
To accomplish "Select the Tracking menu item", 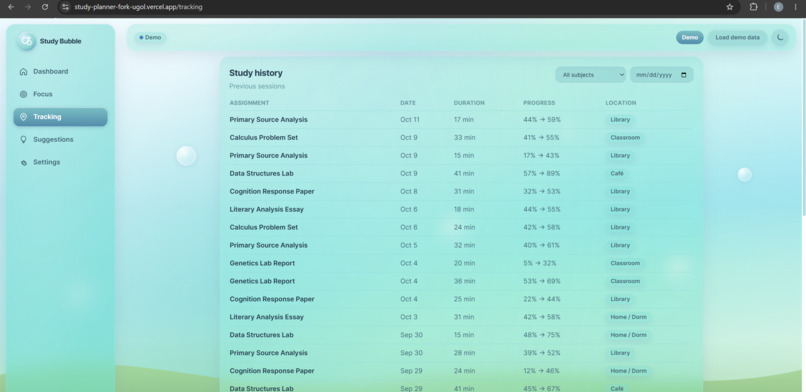I will (x=60, y=117).
